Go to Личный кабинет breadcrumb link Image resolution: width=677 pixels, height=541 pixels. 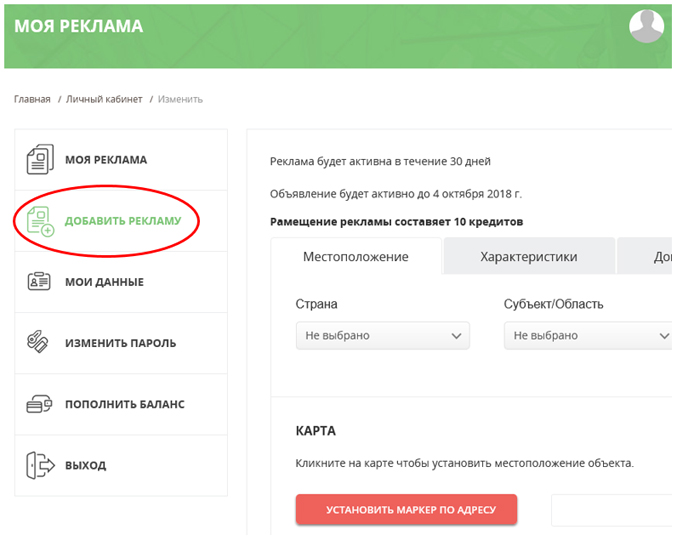coord(104,99)
